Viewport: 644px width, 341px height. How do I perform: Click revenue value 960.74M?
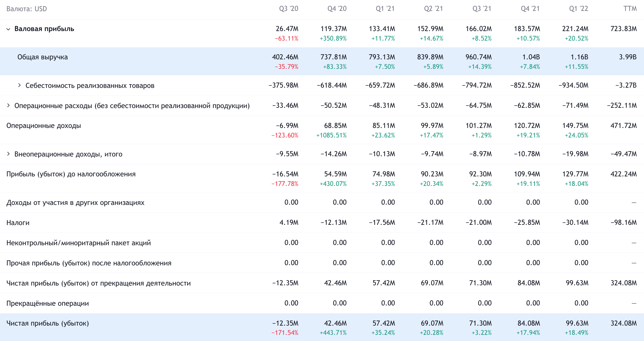(x=479, y=57)
